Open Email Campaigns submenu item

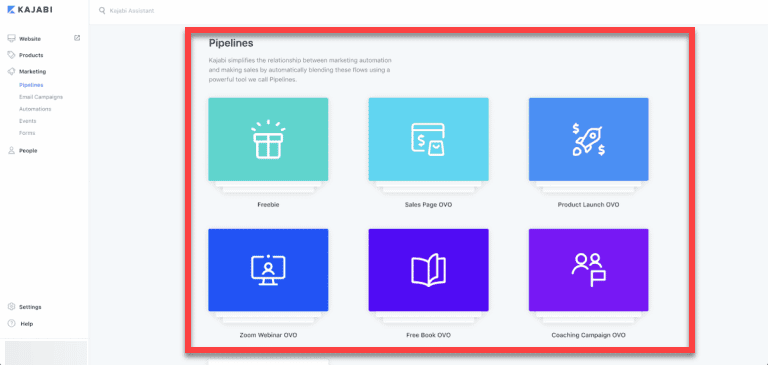point(41,97)
